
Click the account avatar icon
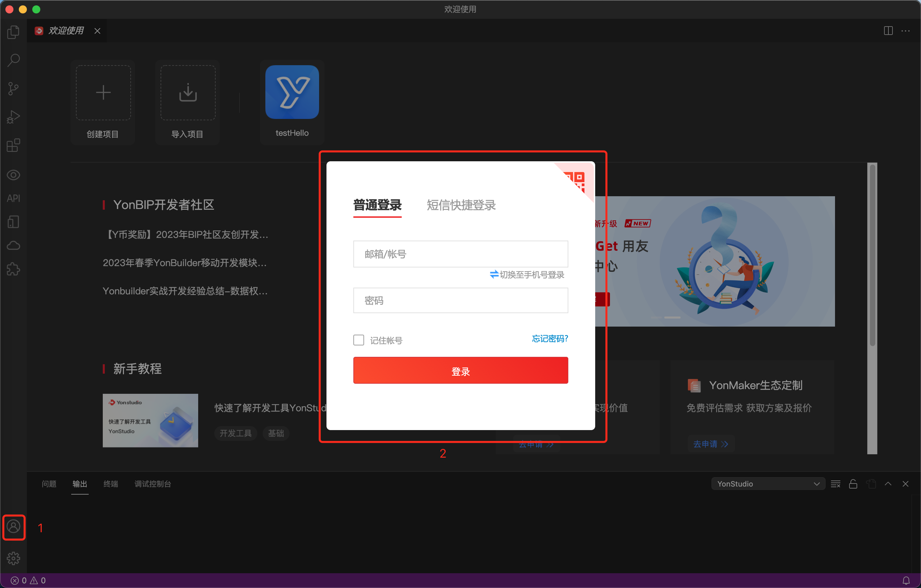pyautogui.click(x=13, y=527)
